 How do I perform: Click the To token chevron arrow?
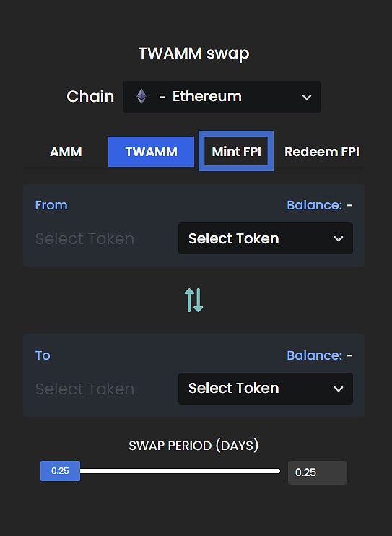point(339,389)
